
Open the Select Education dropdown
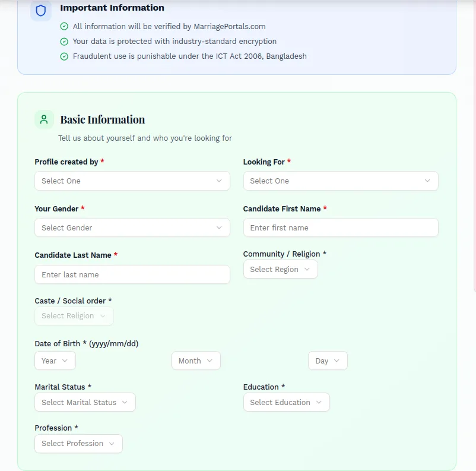[x=286, y=402]
